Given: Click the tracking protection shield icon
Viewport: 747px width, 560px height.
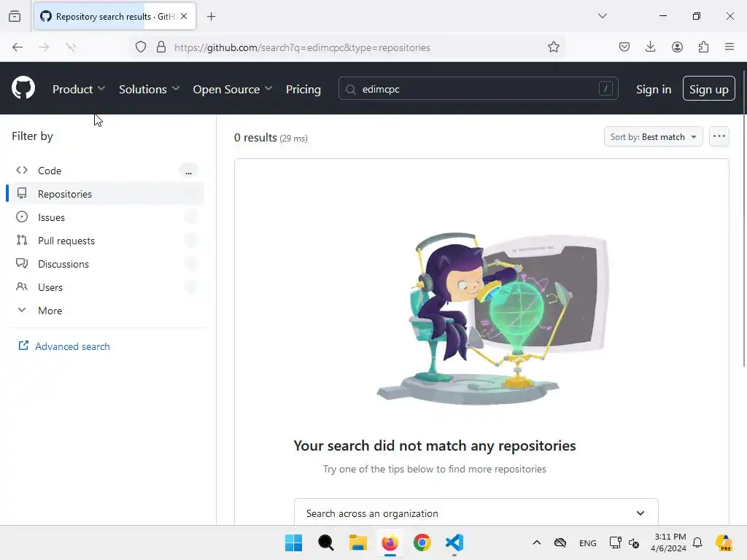Looking at the screenshot, I should (x=141, y=47).
